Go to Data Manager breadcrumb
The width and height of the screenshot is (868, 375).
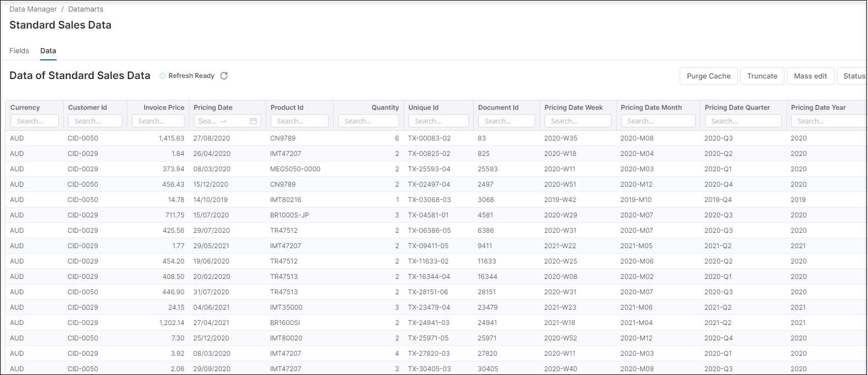33,9
